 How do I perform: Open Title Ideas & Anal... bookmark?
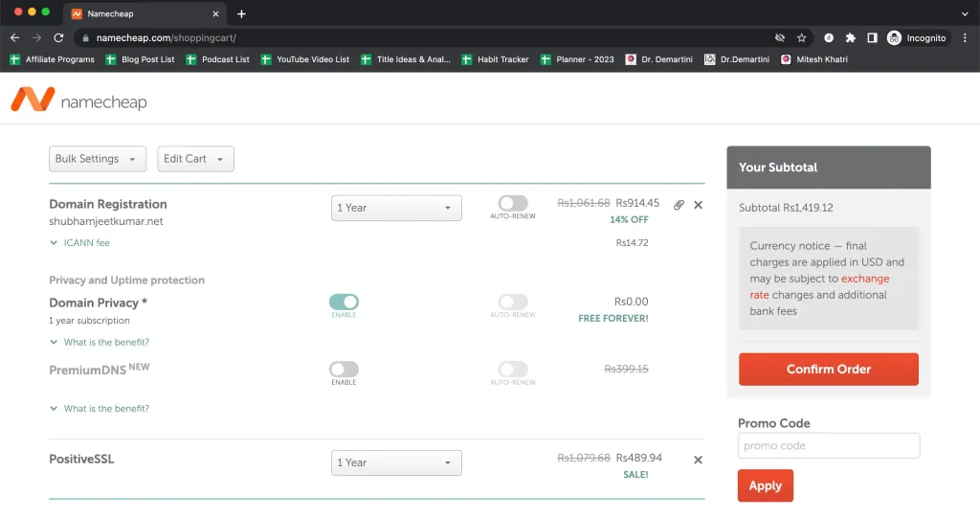point(406,59)
